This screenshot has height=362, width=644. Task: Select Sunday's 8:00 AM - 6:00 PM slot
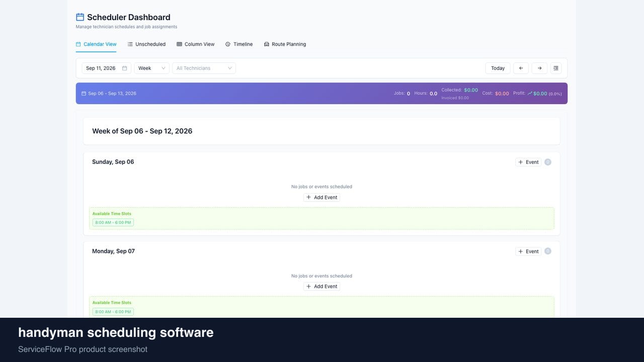(113, 222)
